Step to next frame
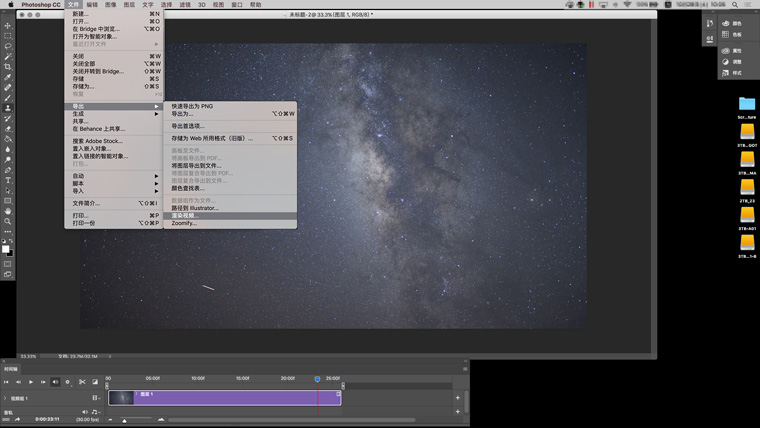The height and width of the screenshot is (428, 760). (43, 382)
